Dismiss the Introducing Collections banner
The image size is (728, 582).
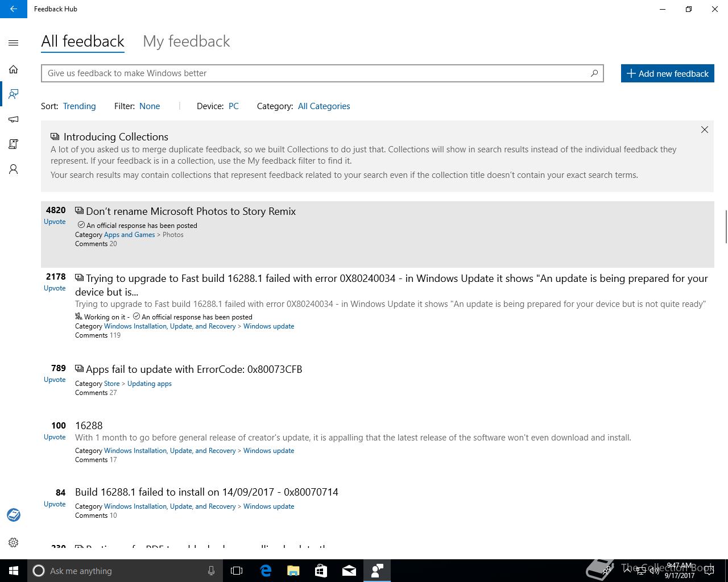705,130
